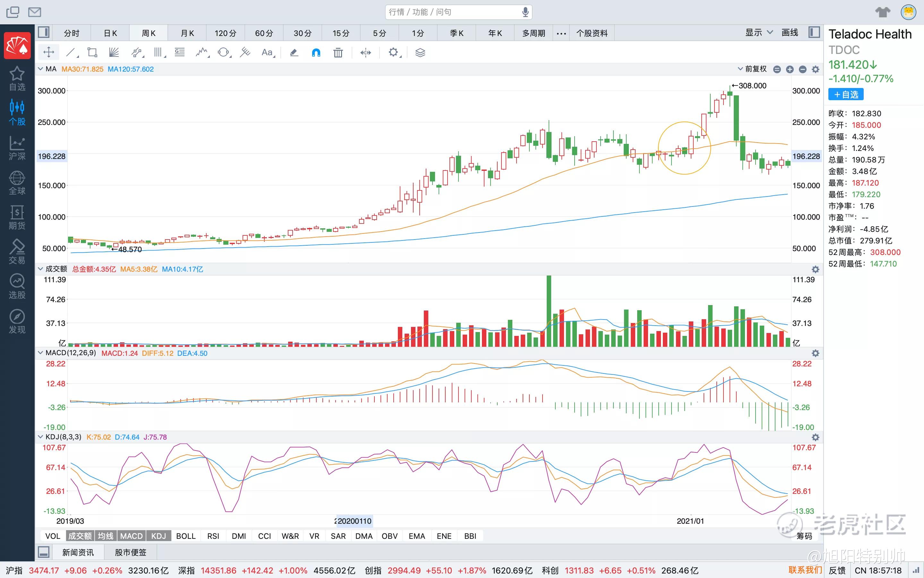Open the shirt theme icon
924x578 pixels.
882,12
